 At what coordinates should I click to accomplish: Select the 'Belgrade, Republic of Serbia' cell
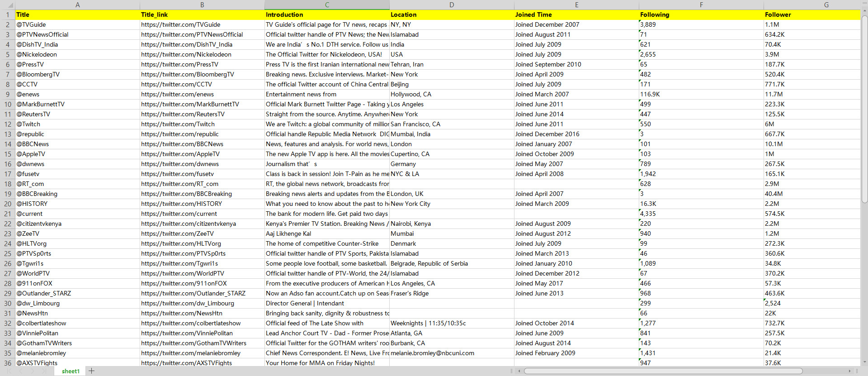pyautogui.click(x=452, y=263)
